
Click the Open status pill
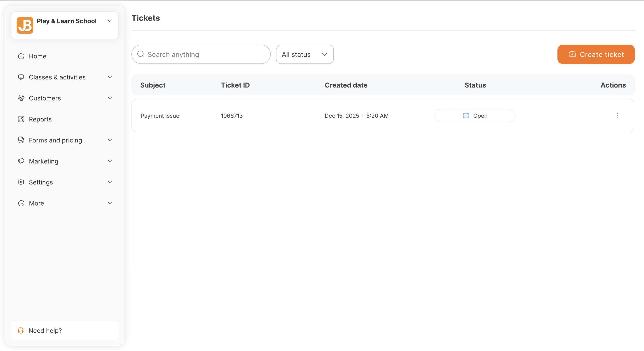point(474,115)
